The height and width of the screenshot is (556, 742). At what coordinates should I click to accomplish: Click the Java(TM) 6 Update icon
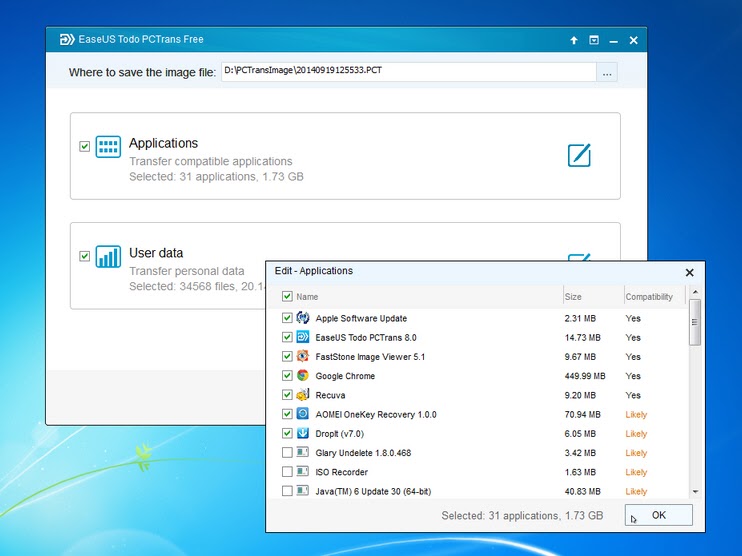click(303, 491)
